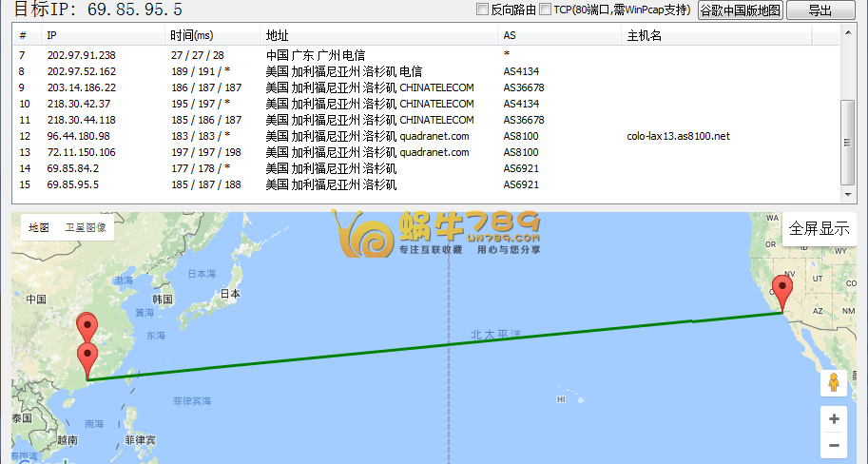Click the upper red marker in China

(88, 328)
